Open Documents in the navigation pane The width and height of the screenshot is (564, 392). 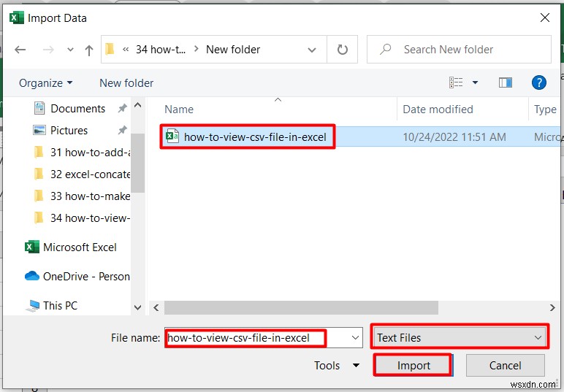point(69,109)
